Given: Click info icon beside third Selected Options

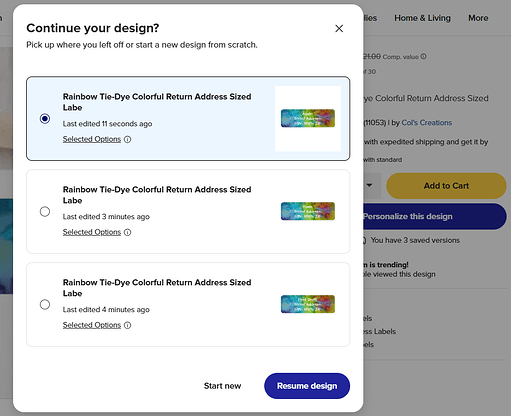Looking at the screenshot, I should [127, 325].
